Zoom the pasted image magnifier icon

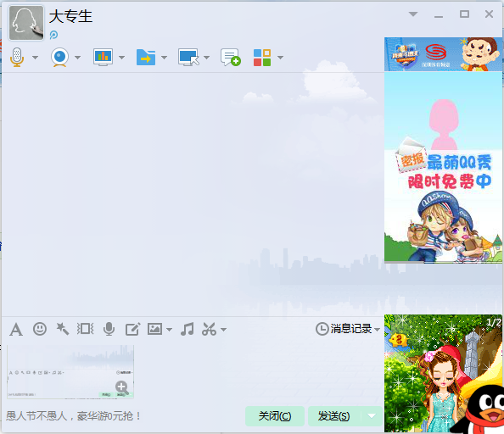(122, 387)
